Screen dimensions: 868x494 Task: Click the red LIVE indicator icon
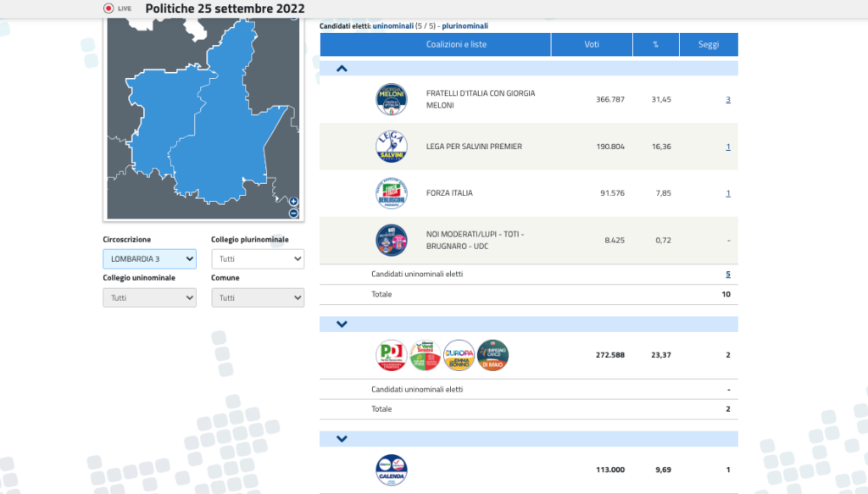(x=108, y=8)
